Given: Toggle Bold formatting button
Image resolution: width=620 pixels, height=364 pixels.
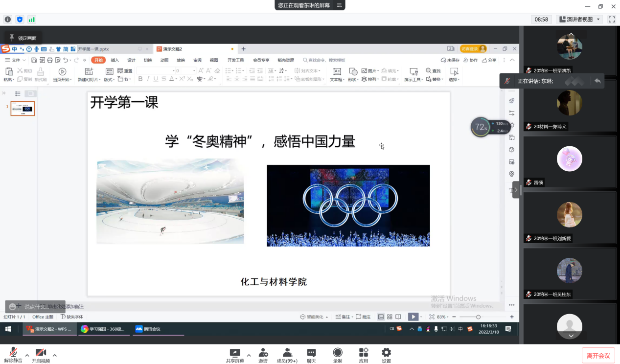Looking at the screenshot, I should [x=140, y=79].
